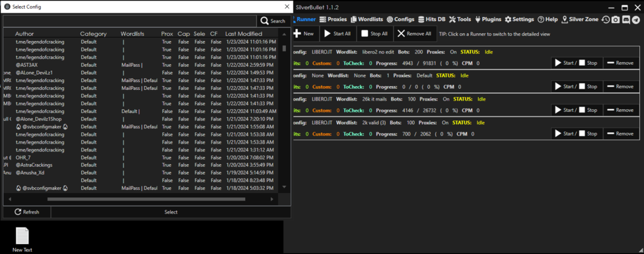
Task: Click the Search magnifier button in Select Config
Action: [273, 21]
